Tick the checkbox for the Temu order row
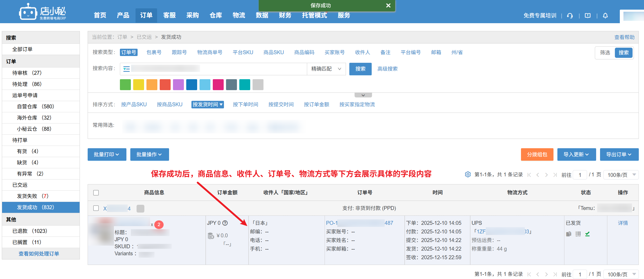 [x=96, y=208]
